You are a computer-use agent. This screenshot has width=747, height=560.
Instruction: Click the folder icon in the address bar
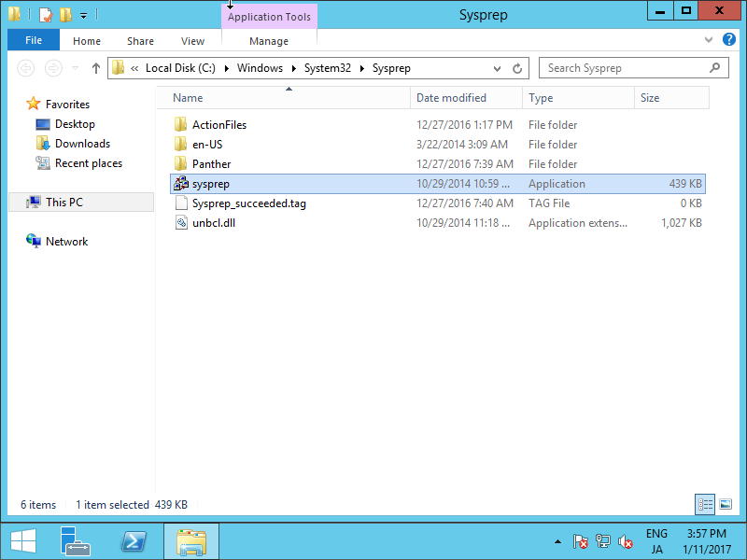click(x=116, y=67)
